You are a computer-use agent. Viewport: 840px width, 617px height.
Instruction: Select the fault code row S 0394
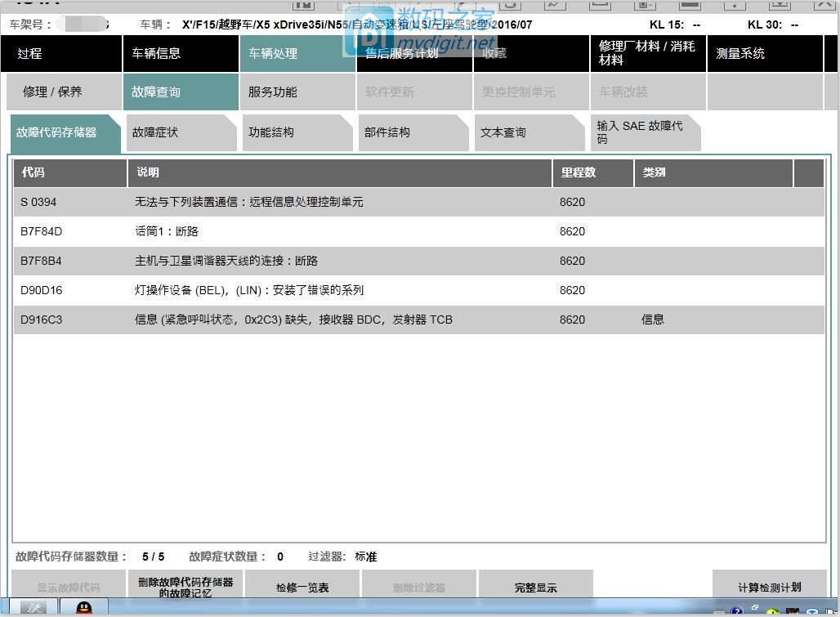(327, 202)
